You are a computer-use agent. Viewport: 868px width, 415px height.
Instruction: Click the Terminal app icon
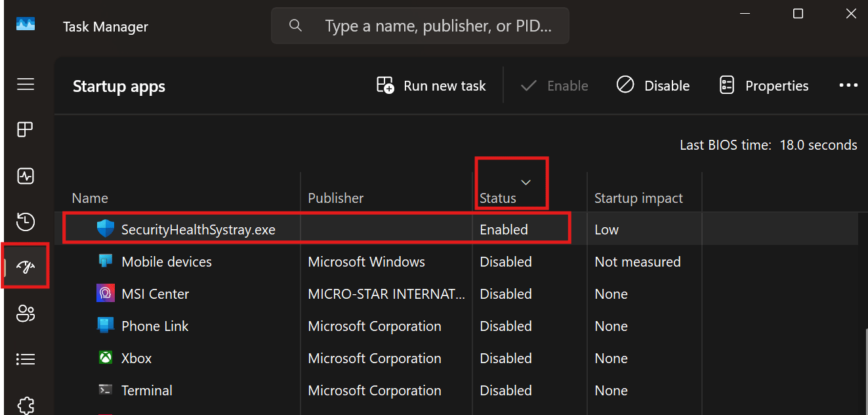point(105,389)
